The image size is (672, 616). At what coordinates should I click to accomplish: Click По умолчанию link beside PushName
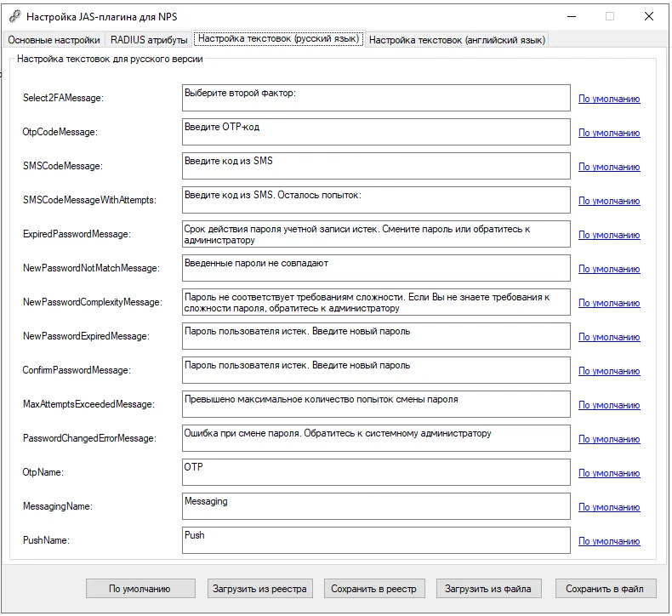[x=609, y=541]
